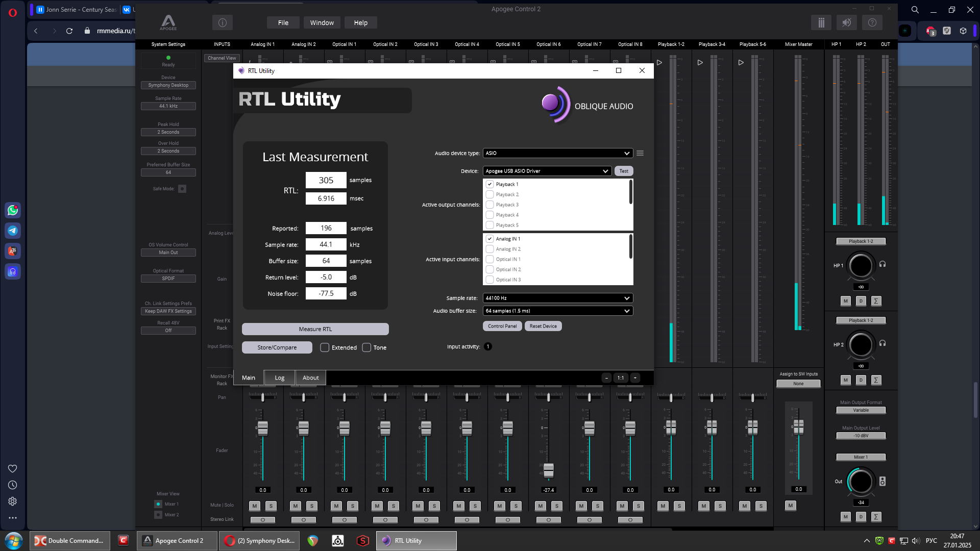The image size is (980, 551).
Task: Expand the Audio device type dropdown
Action: [557, 153]
